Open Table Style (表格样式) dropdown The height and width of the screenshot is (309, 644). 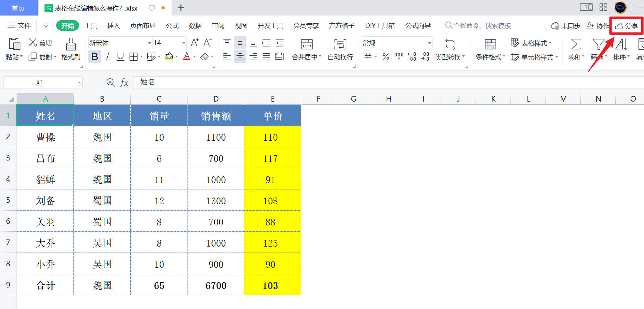point(531,43)
